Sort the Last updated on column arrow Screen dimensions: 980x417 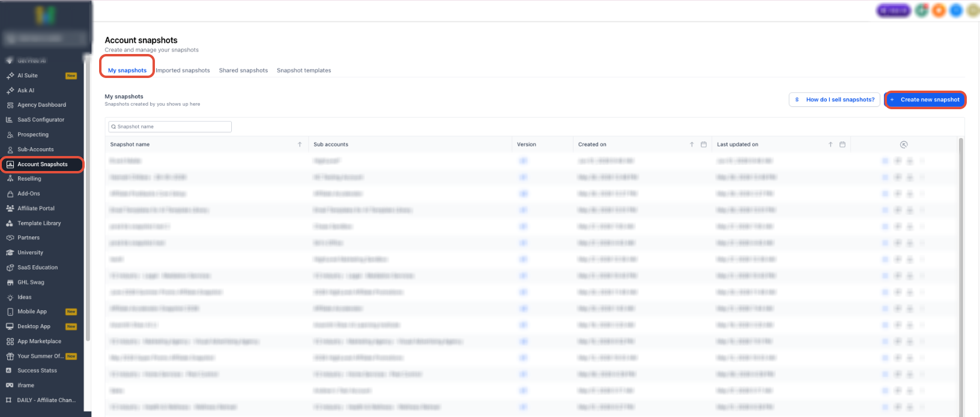[x=830, y=145]
